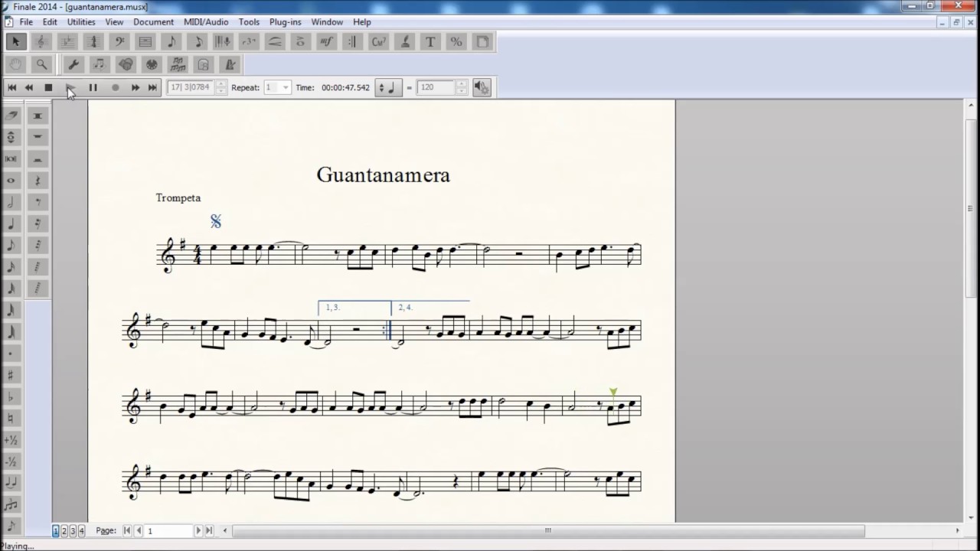Image resolution: width=980 pixels, height=551 pixels.
Task: Open the File menu
Action: coord(26,22)
